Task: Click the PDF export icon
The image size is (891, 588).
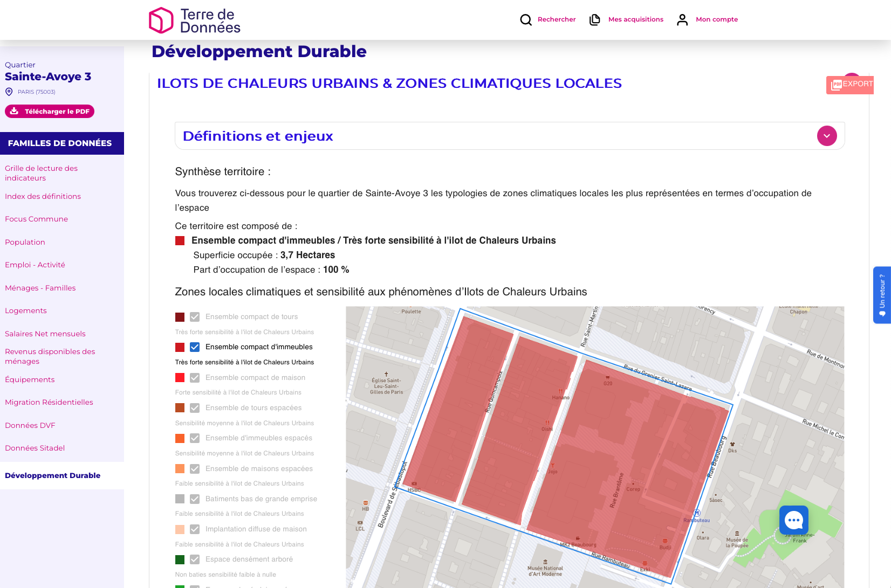Action: click(837, 85)
